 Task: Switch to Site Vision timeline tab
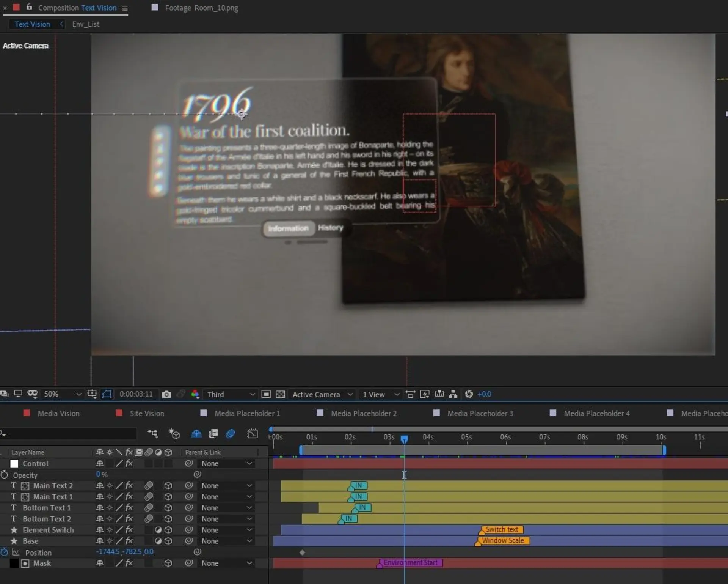(147, 413)
